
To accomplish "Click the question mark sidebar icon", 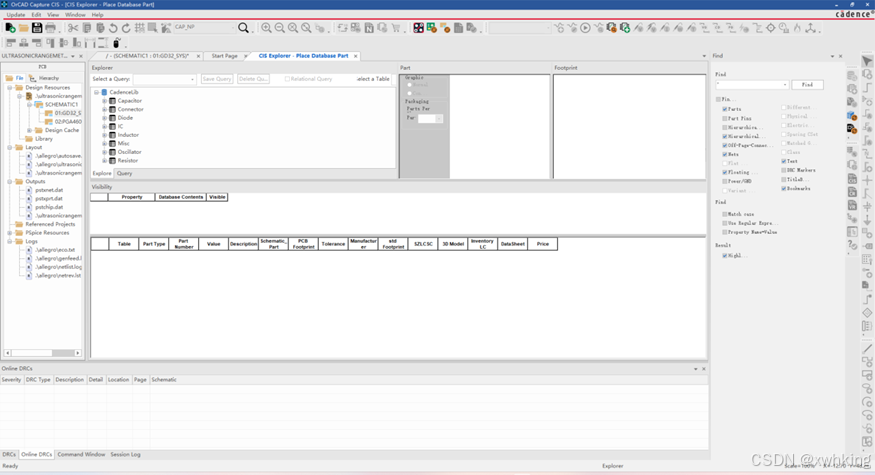I will coord(852,245).
